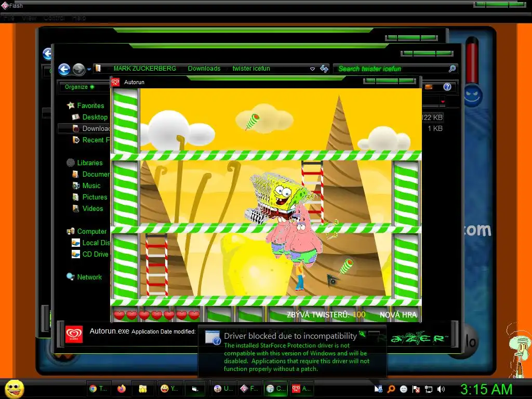Screen dimensions: 532x399
Task: Open the Control menu in Flash
Action: click(54, 18)
